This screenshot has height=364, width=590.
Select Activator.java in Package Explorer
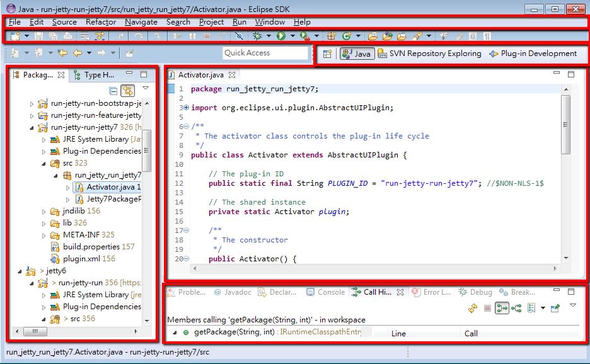(x=107, y=187)
